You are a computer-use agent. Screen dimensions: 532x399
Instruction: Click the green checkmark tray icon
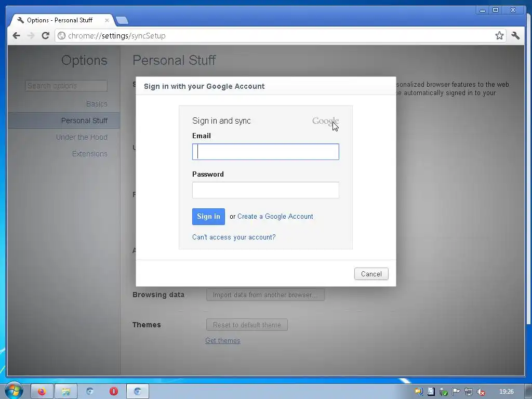(444, 392)
